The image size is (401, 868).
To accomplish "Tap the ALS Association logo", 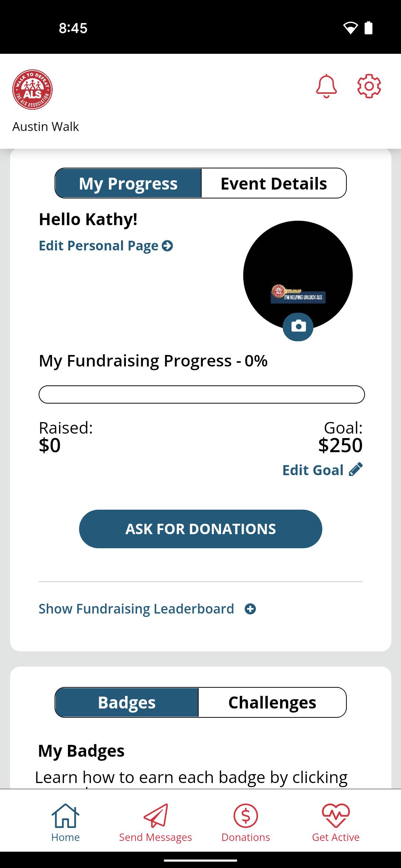I will 32,90.
